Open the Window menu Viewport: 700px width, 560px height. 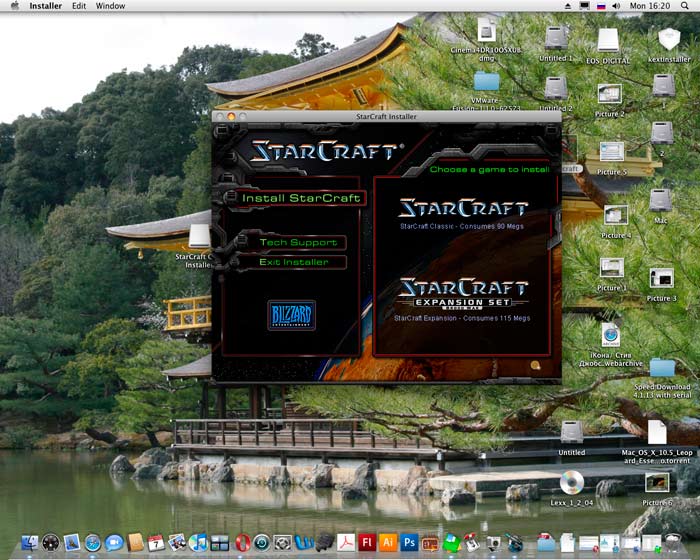click(x=110, y=6)
